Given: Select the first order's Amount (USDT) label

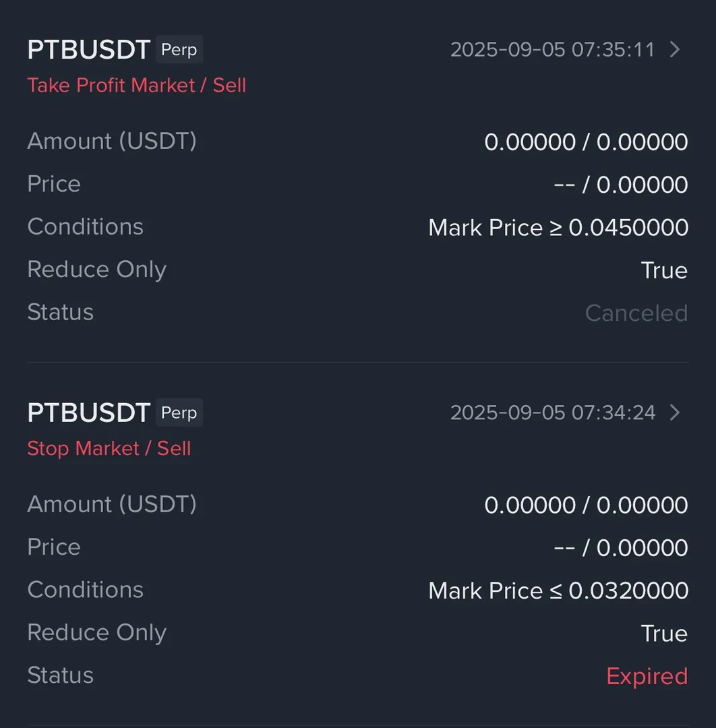Looking at the screenshot, I should pyautogui.click(x=112, y=141).
